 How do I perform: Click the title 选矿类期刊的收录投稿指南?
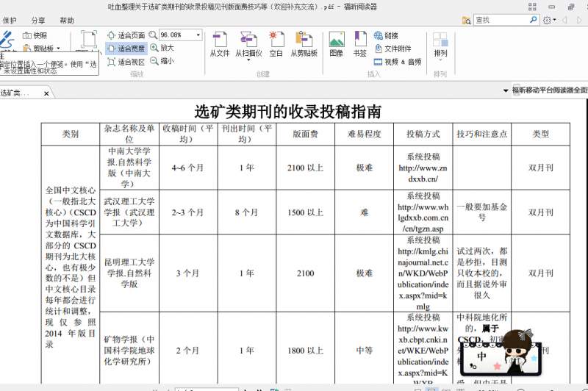pos(287,112)
